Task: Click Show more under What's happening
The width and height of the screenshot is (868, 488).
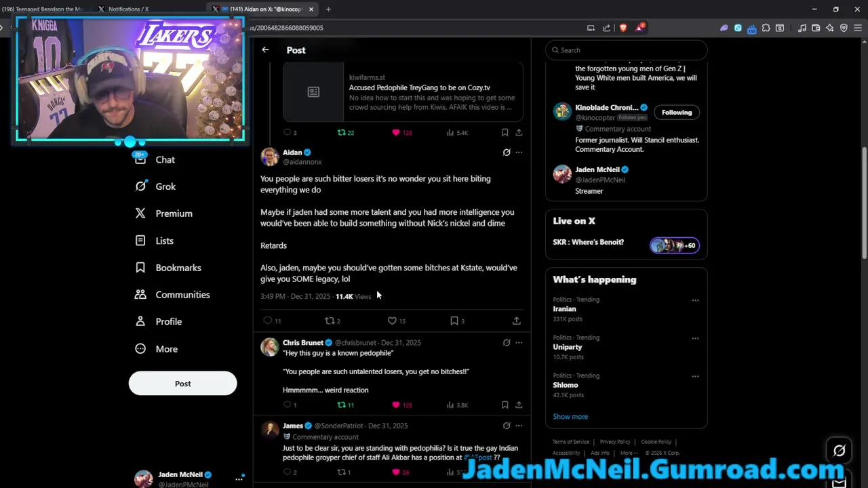Action: coord(570,417)
